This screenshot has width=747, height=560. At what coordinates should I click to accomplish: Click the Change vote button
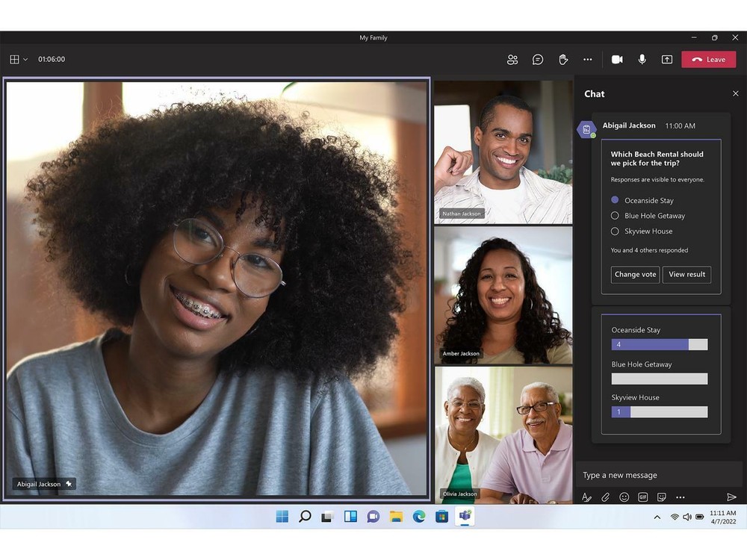[635, 275]
